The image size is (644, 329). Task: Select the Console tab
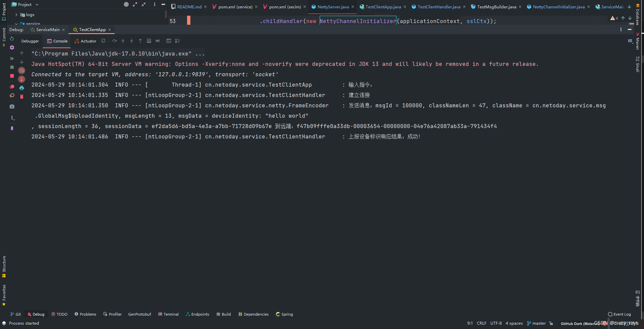[x=57, y=41]
